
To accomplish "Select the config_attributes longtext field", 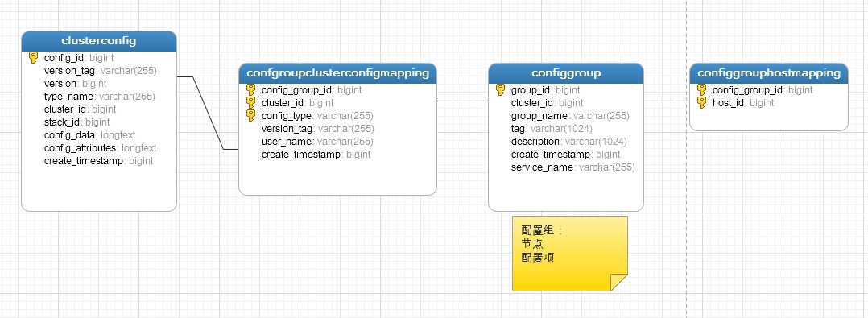I will (100, 147).
